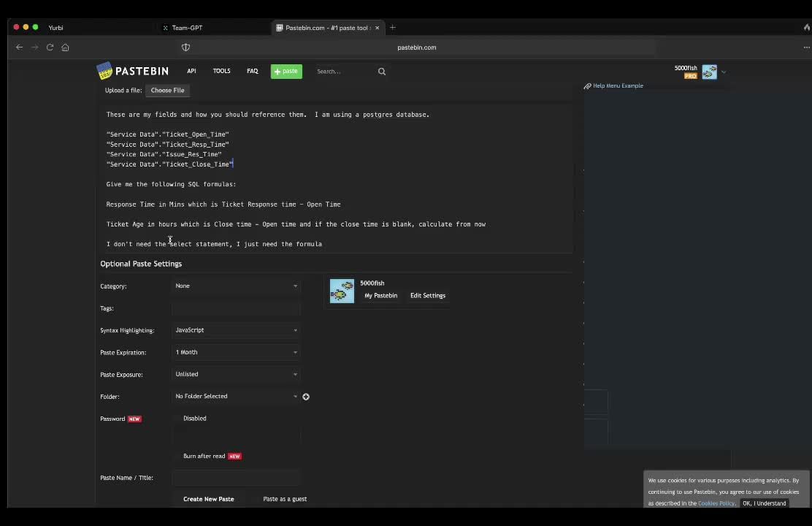Open the Syntax Highlighting dropdown
This screenshot has height=526, width=812.
click(x=236, y=330)
